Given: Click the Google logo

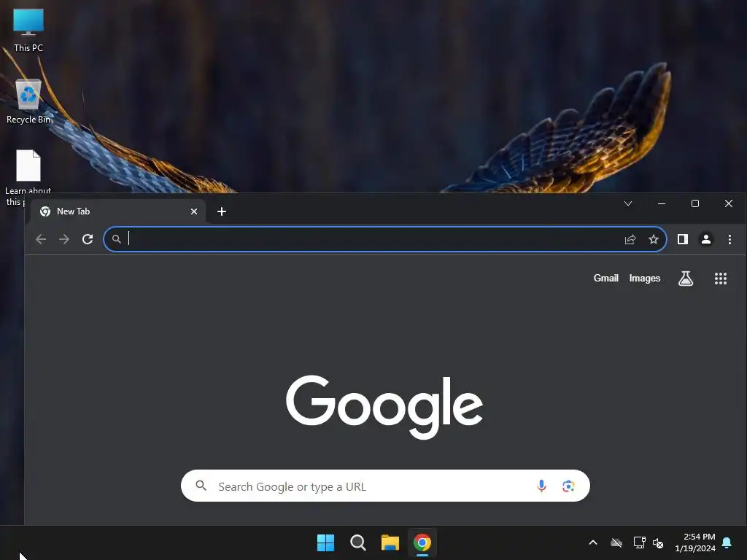Looking at the screenshot, I should (x=384, y=407).
